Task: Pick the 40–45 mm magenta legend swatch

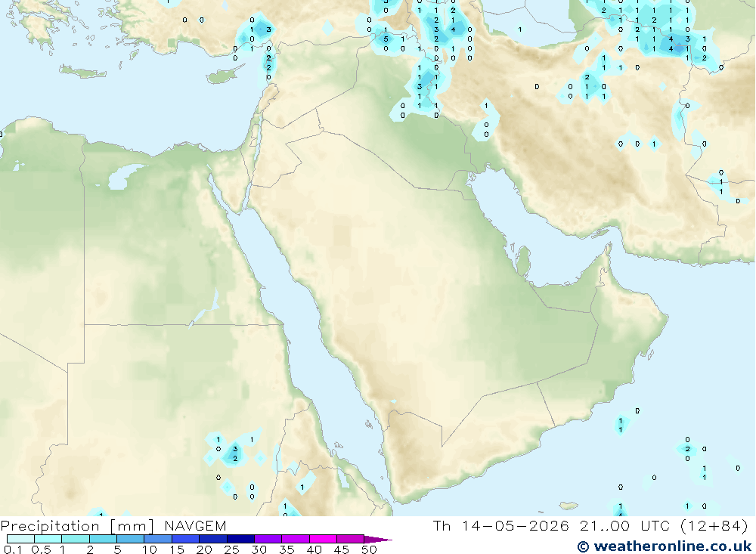Action: click(x=323, y=539)
